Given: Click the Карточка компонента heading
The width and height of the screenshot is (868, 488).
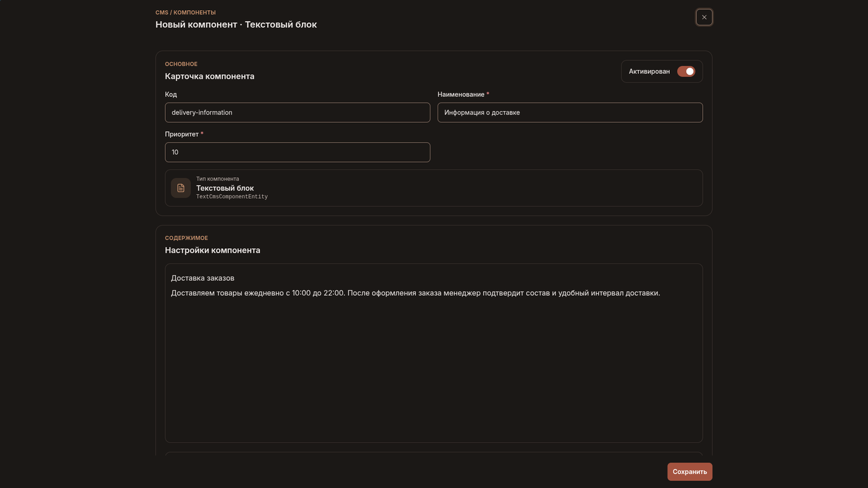Looking at the screenshot, I should click(210, 77).
